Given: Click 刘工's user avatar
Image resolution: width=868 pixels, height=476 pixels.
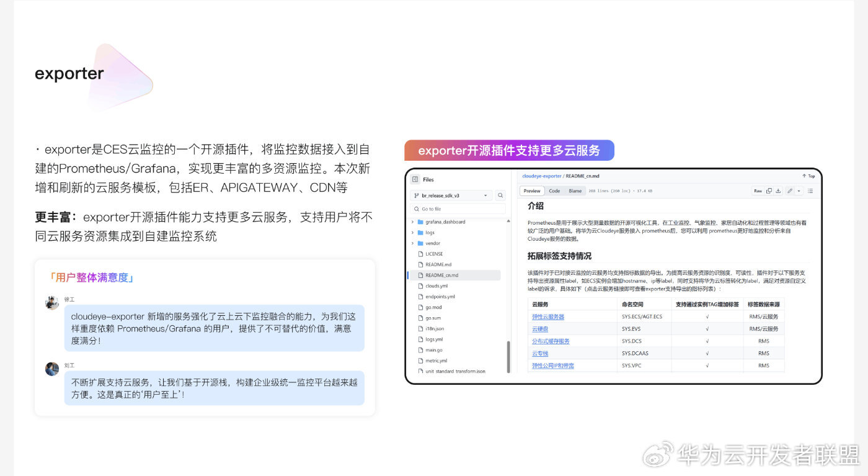Looking at the screenshot, I should tap(52, 369).
